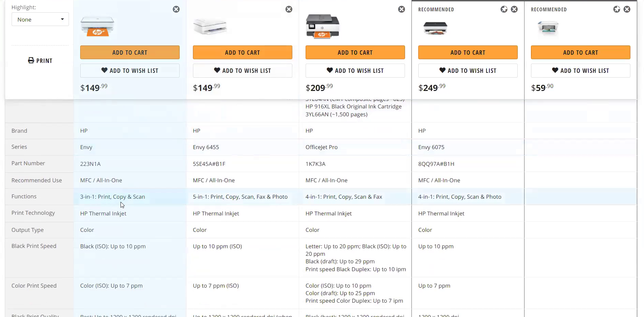
Task: Remove the Envy 6455 from comparison
Action: [289, 9]
